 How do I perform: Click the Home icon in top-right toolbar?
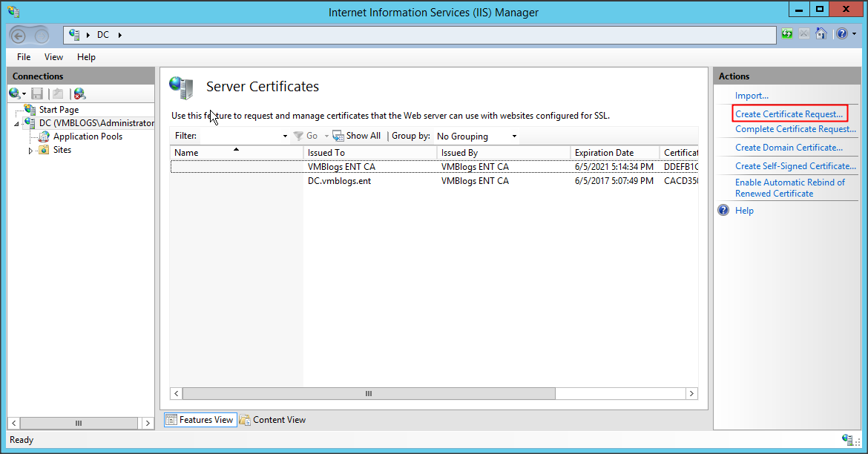821,34
